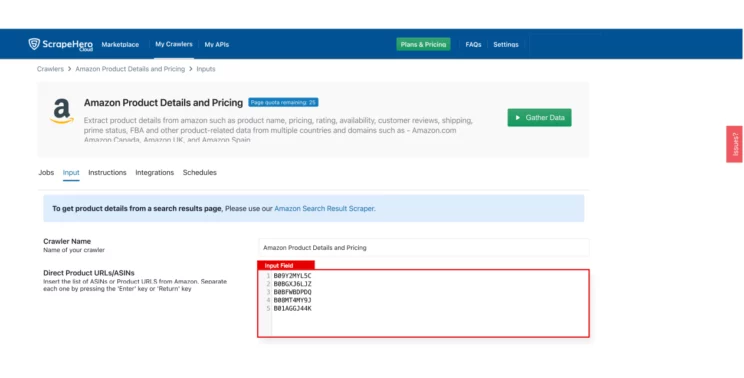Select ASIN line B0BFWBDPDQ
Screen dimensions: 744x378
293,292
